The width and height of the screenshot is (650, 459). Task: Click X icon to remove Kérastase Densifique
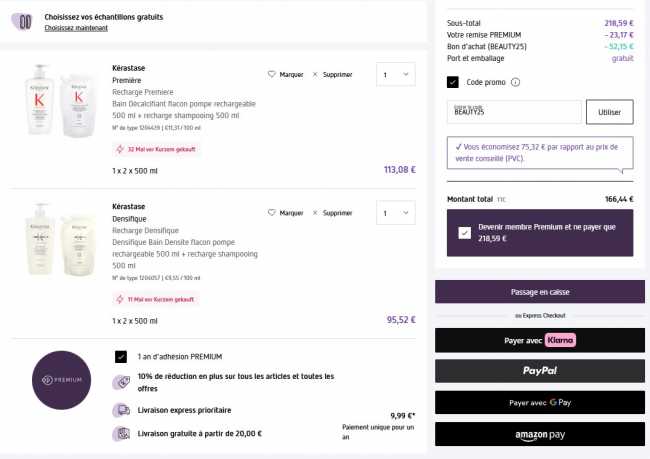point(315,213)
